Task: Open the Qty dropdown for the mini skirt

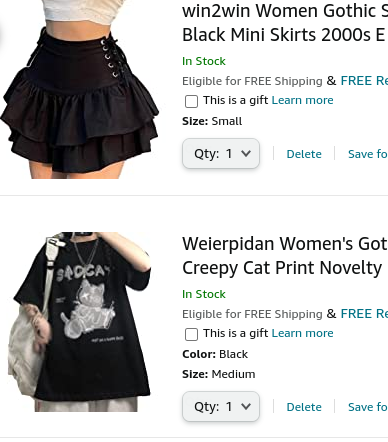Action: pyautogui.click(x=221, y=154)
